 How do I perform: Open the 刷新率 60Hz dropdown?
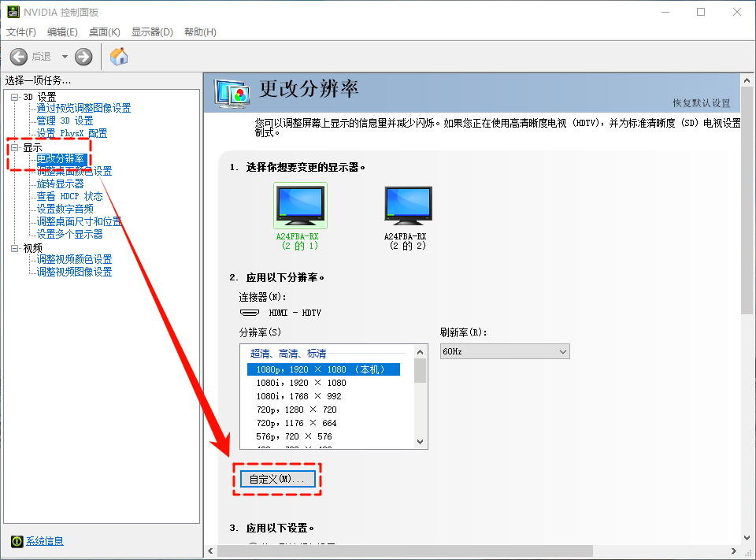[x=564, y=350]
